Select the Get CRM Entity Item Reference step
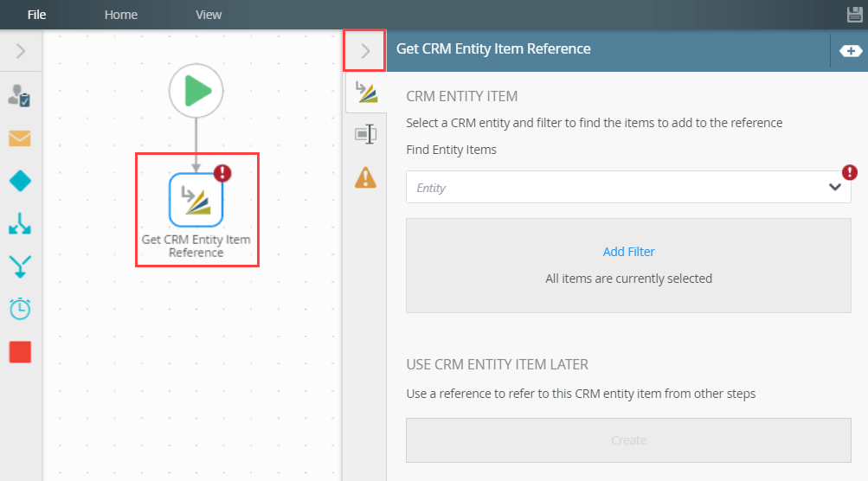The width and height of the screenshot is (868, 481). coord(196,201)
